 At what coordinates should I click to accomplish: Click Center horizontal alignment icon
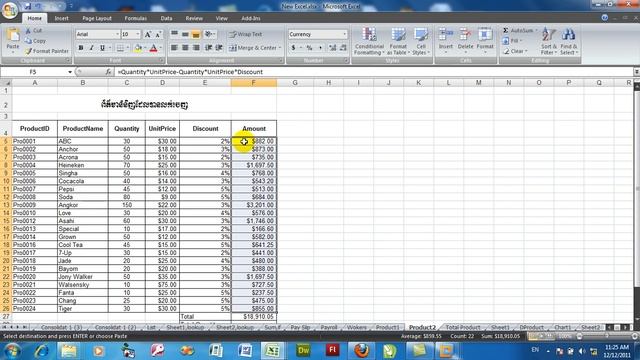pos(185,48)
